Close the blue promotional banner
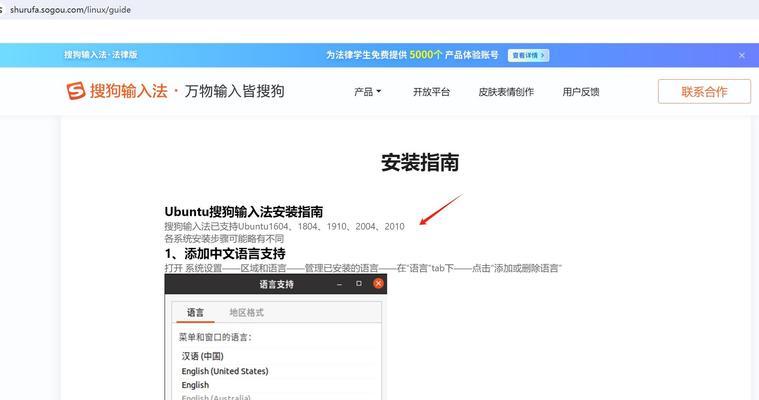The height and width of the screenshot is (400, 759). click(742, 55)
